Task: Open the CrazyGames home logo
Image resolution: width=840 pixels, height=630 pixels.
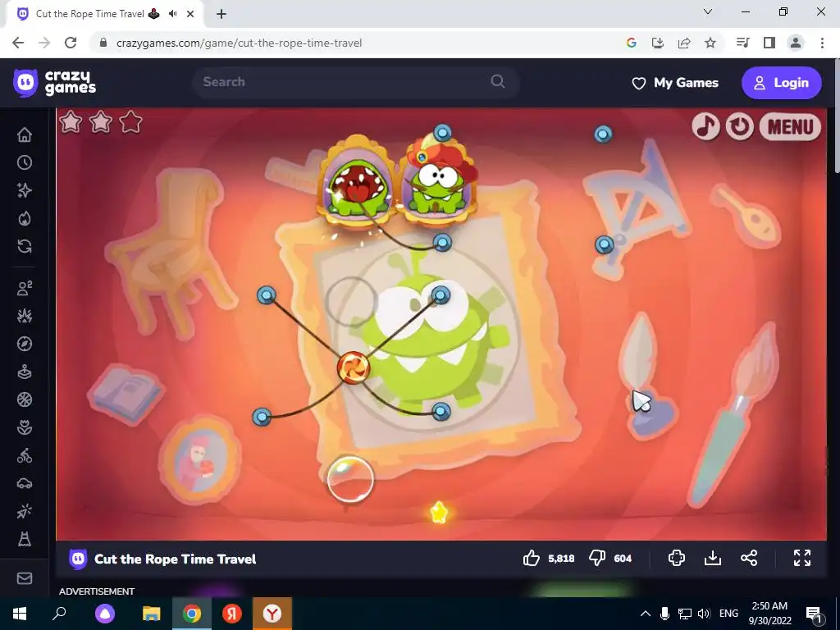Action: pyautogui.click(x=55, y=83)
